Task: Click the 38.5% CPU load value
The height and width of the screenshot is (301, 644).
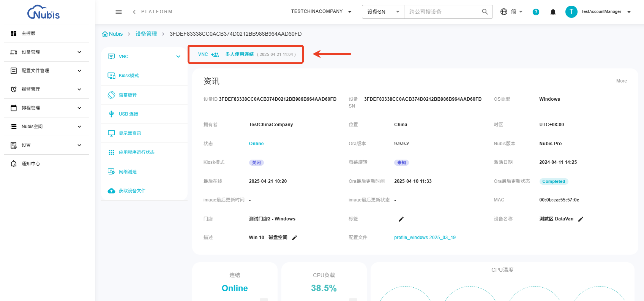Action: [324, 288]
